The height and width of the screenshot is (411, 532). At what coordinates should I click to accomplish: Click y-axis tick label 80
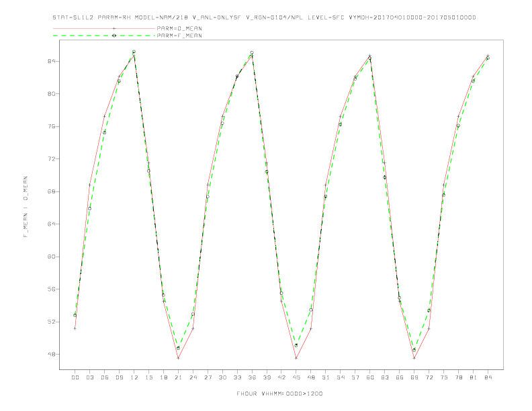tap(51, 94)
